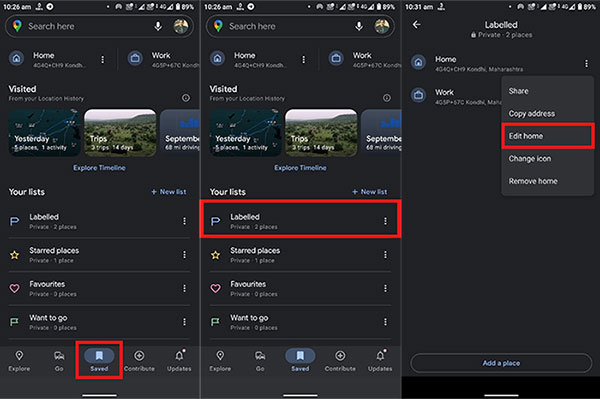
Task: Tap Search here field in left phone screen
Action: point(99,26)
